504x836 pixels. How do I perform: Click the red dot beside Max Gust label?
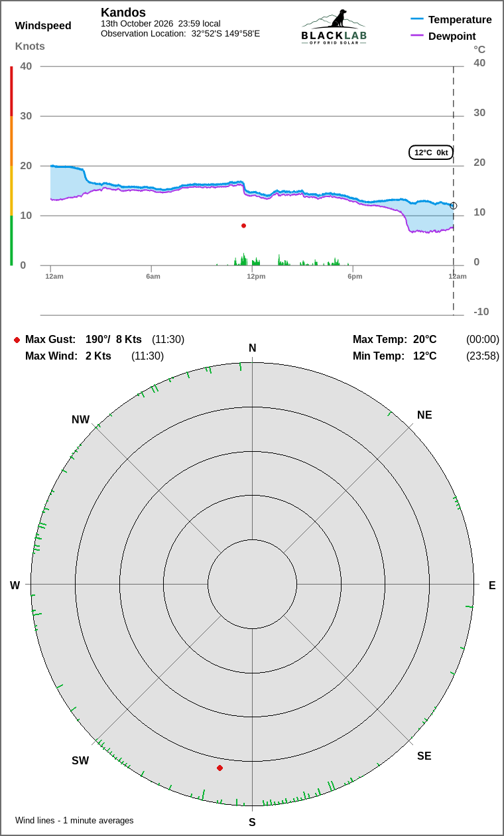17,340
